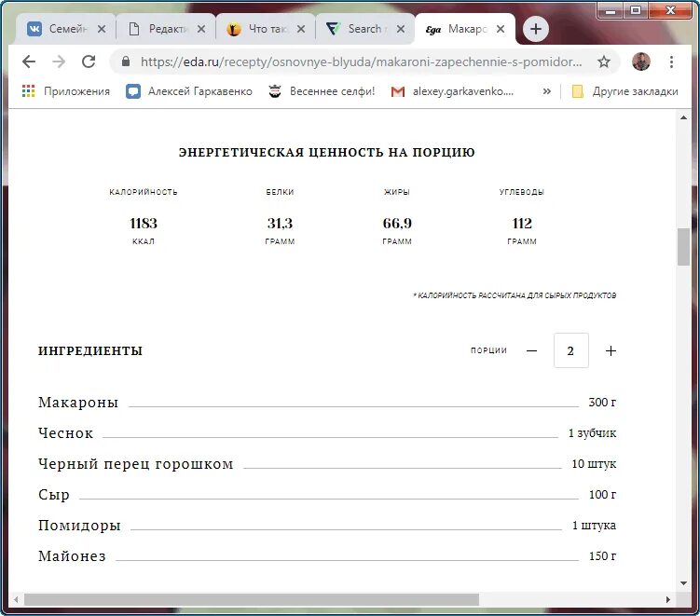This screenshot has height=616, width=700.
Task: Click the 66,9 fat value
Action: (397, 223)
